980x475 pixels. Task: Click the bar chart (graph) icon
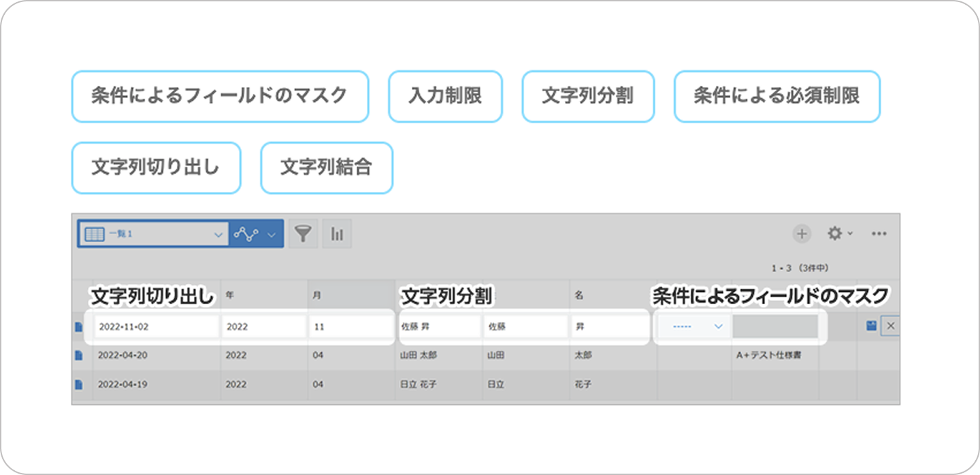337,233
